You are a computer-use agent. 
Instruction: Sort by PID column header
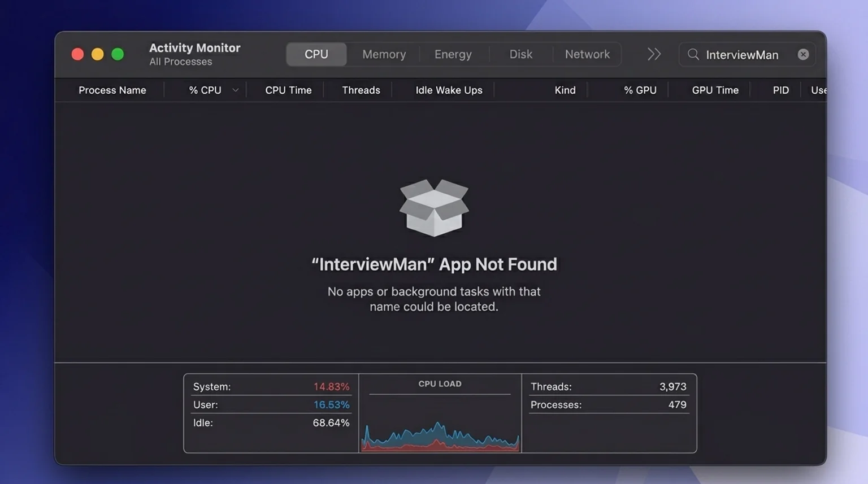click(781, 90)
